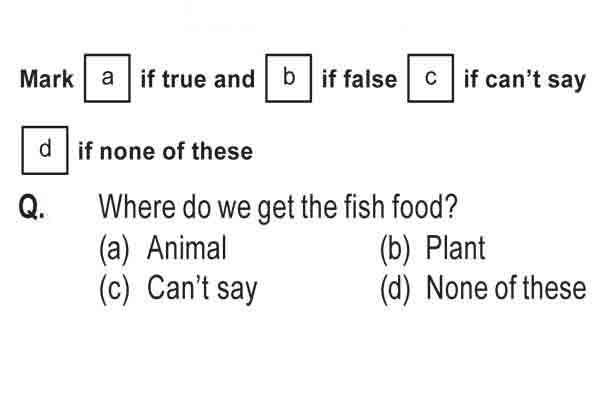Select answer option Plant
Screen dimensions: 600x400
[455, 248]
